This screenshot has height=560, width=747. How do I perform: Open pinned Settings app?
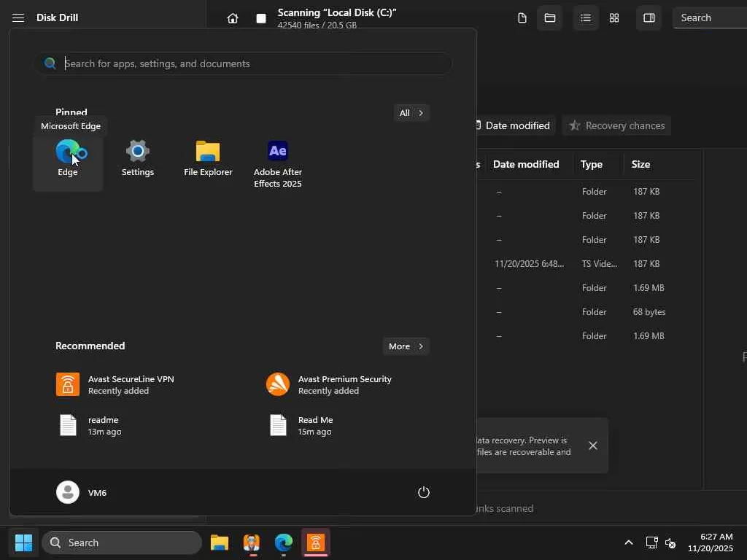(138, 159)
